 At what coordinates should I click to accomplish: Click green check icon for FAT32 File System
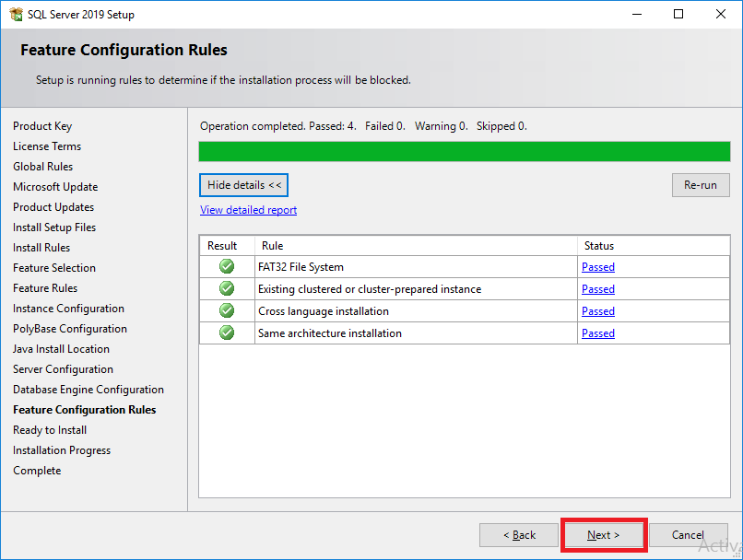[227, 266]
